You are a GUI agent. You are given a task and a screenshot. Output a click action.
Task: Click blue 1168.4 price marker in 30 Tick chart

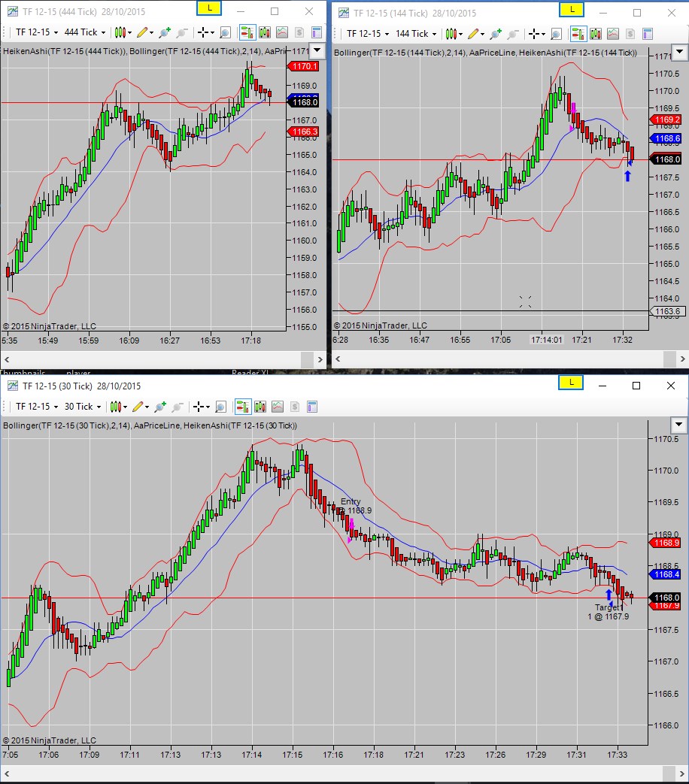665,574
